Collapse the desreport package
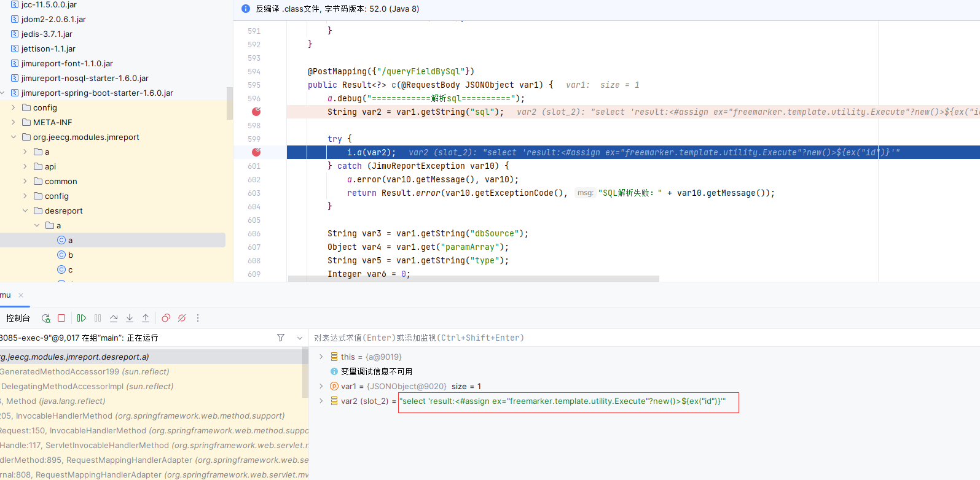 pyautogui.click(x=25, y=211)
